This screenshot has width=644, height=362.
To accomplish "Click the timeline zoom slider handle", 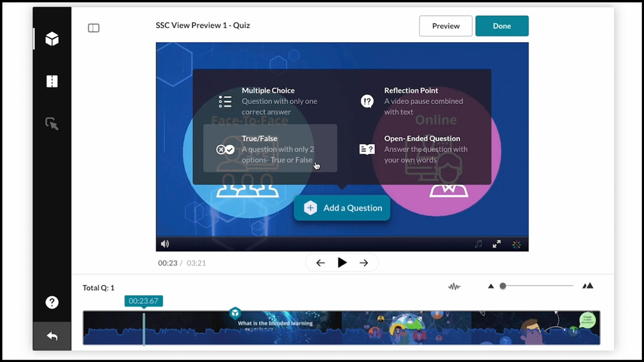I will [503, 286].
